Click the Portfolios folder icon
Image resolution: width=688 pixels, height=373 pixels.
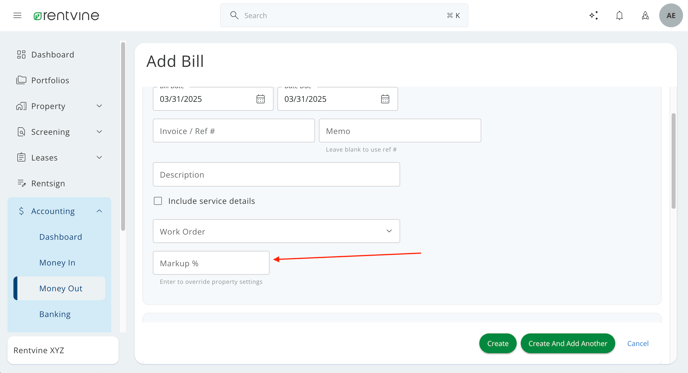point(21,80)
